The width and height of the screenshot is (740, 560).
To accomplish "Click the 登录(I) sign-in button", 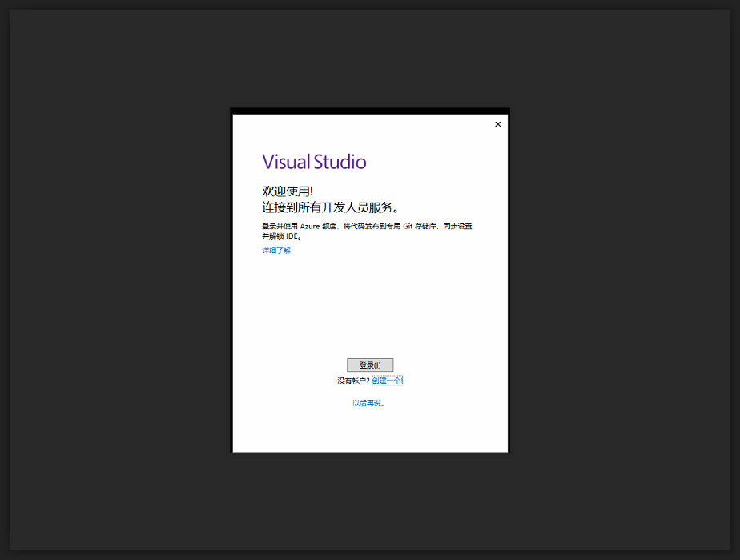I will [x=370, y=365].
